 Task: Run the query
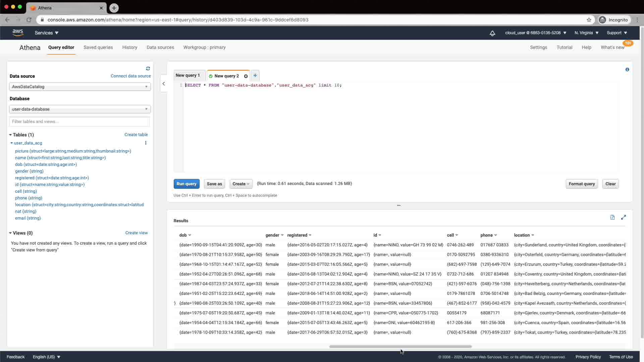point(186,184)
